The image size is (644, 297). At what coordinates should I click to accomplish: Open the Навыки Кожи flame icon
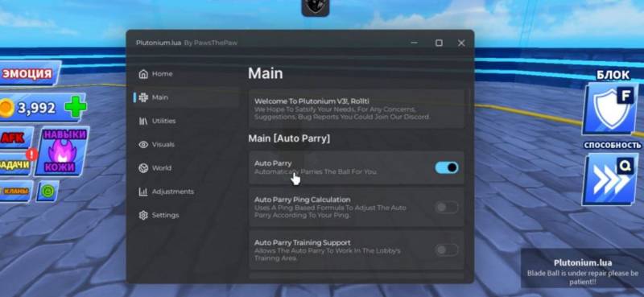click(62, 151)
